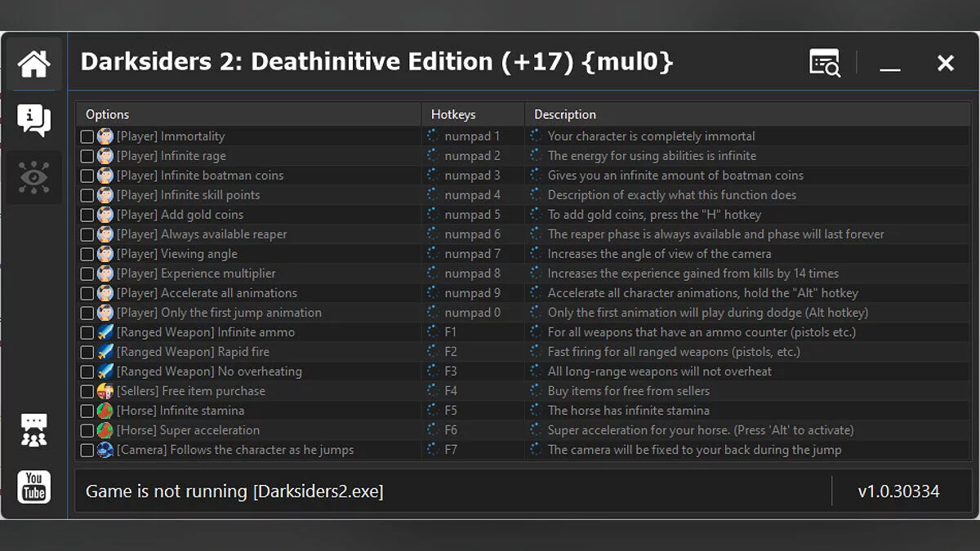Image resolution: width=980 pixels, height=551 pixels.
Task: Click the Description column header
Action: (564, 114)
